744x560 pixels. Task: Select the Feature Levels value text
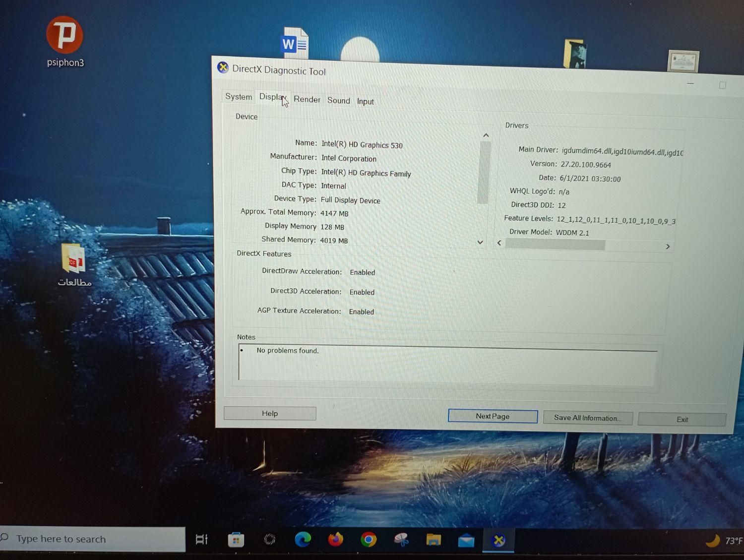[x=616, y=220]
